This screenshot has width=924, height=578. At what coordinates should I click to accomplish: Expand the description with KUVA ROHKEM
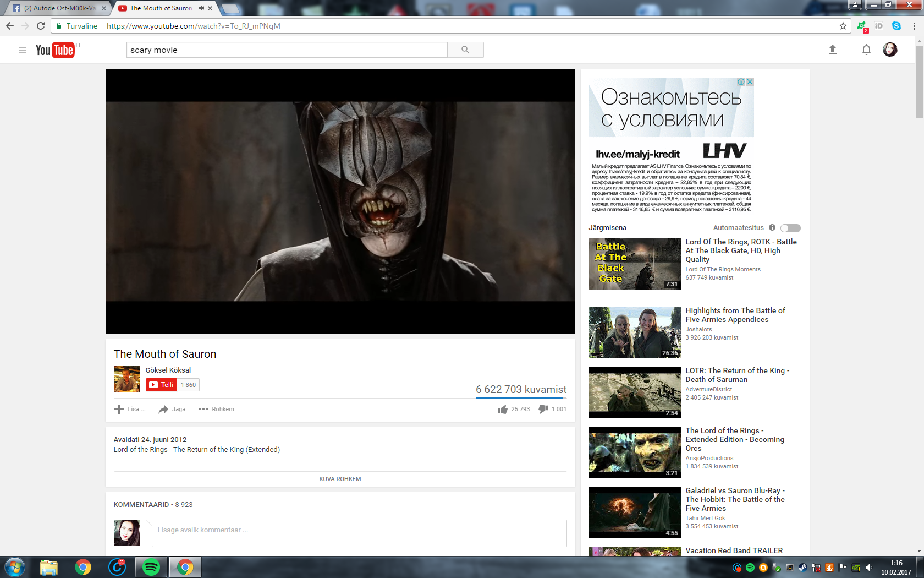pos(340,479)
